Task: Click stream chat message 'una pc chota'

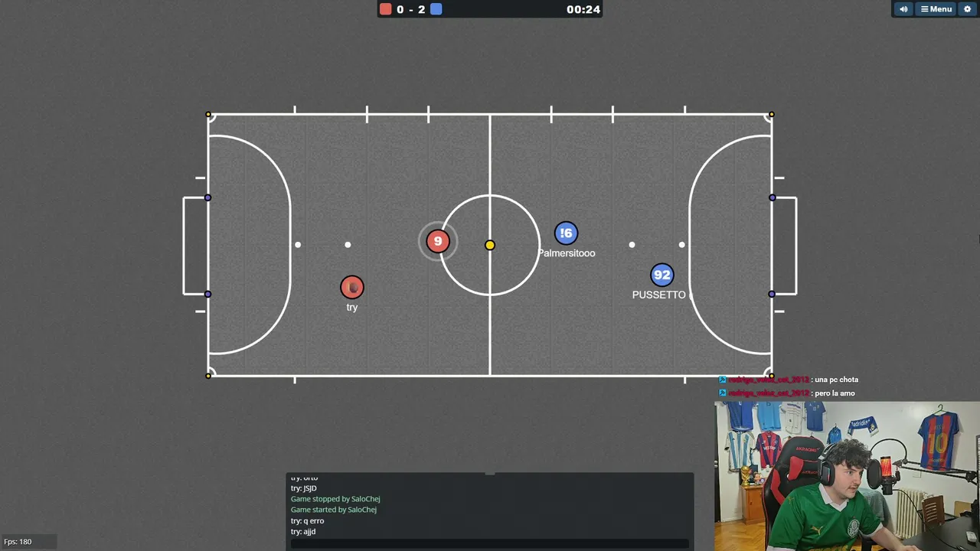Action: point(836,380)
